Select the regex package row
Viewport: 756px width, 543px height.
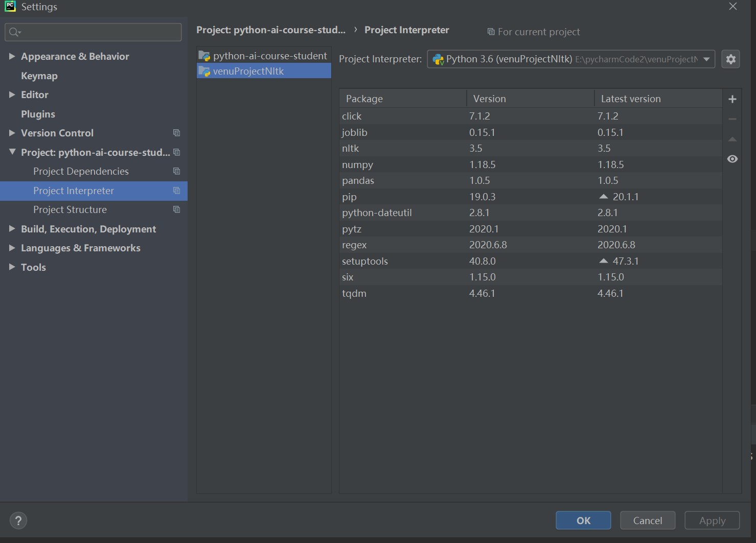pyautogui.click(x=531, y=245)
